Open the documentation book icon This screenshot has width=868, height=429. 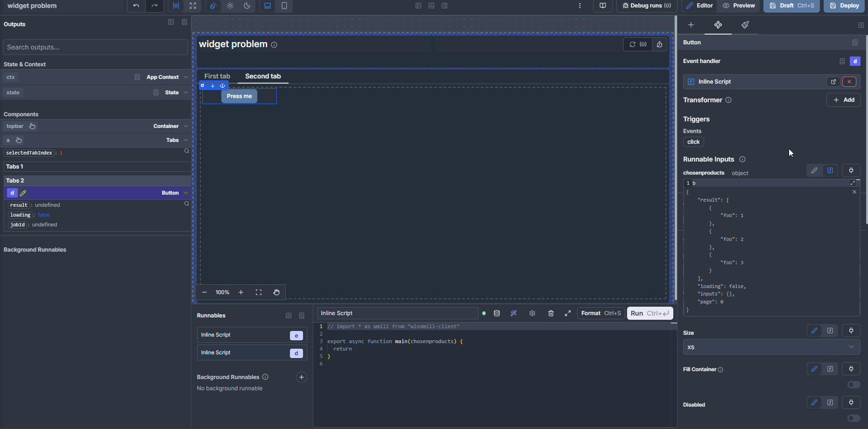tap(603, 6)
